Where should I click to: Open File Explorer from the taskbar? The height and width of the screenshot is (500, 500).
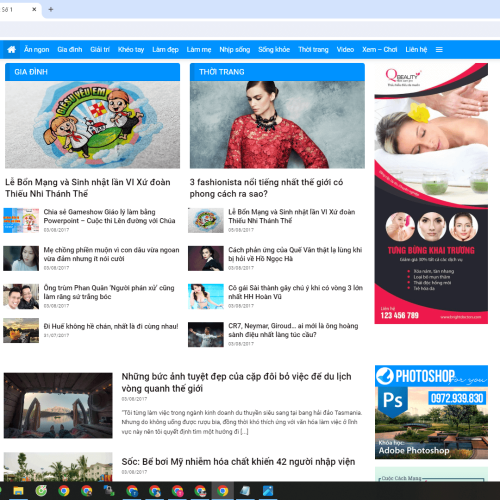(18, 491)
